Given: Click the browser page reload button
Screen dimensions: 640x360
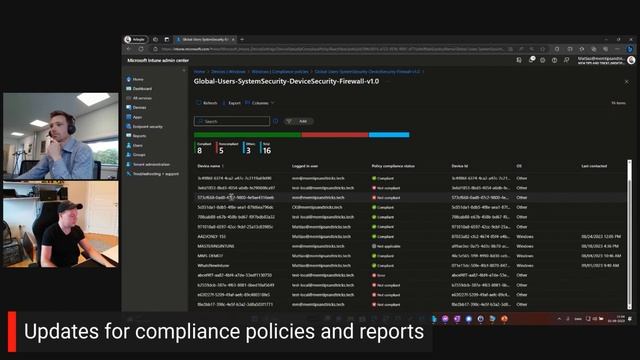Looking at the screenshot, I should (141, 49).
